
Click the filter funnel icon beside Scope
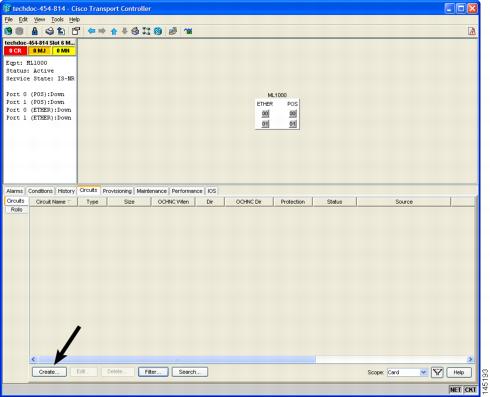[x=437, y=372]
